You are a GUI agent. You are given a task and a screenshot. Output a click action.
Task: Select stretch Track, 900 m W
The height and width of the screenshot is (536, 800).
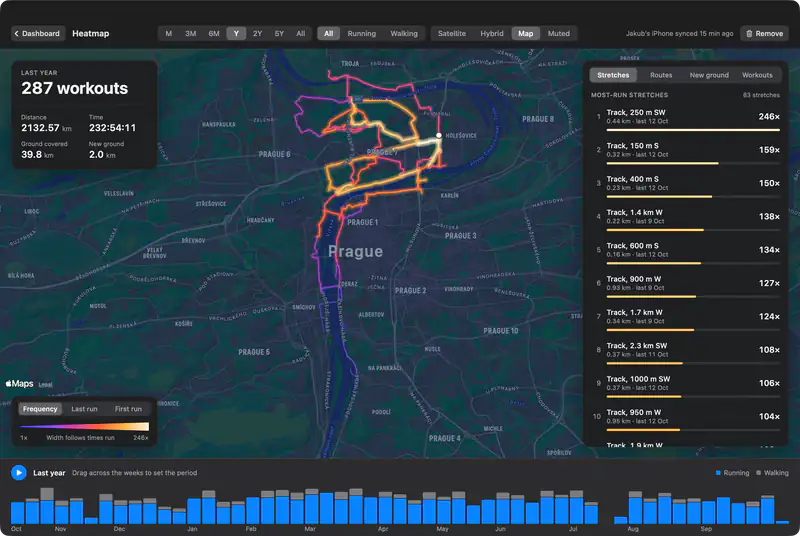pyautogui.click(x=688, y=285)
